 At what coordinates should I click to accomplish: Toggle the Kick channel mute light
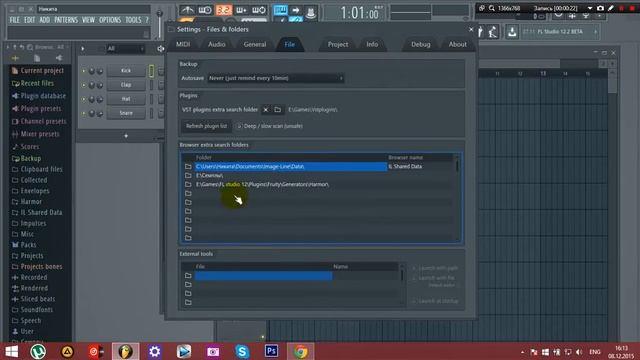[84, 71]
